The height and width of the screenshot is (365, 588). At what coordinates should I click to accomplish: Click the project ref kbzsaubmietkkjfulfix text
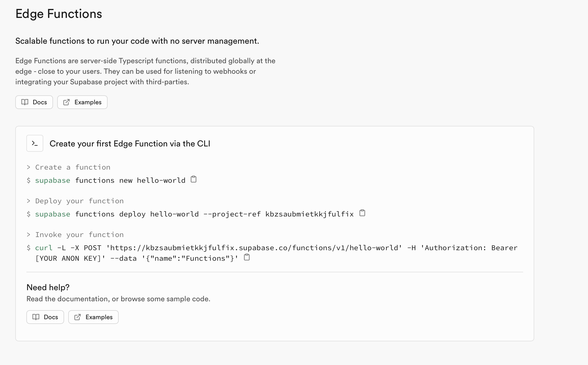click(309, 214)
